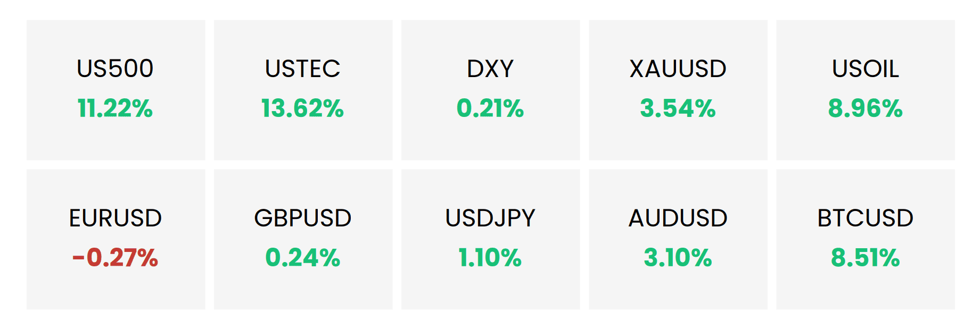This screenshot has height=312, width=980.
Task: Click the red -0.27% EURUSD change
Action: click(x=115, y=258)
